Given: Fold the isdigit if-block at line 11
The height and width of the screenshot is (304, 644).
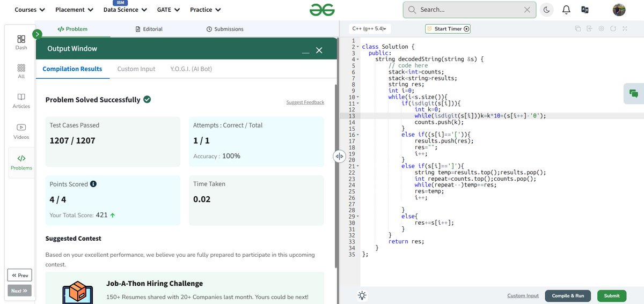Looking at the screenshot, I should tap(358, 103).
